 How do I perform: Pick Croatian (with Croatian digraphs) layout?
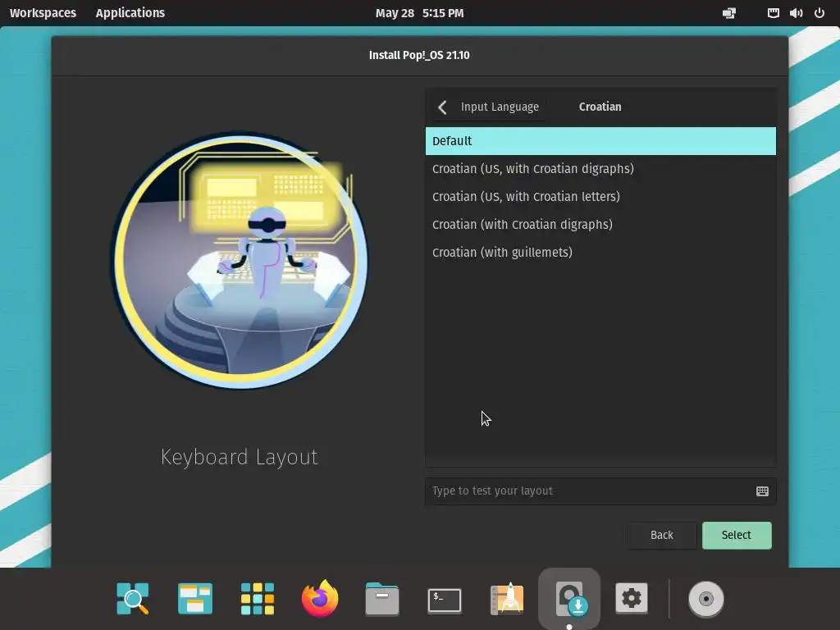600,225
